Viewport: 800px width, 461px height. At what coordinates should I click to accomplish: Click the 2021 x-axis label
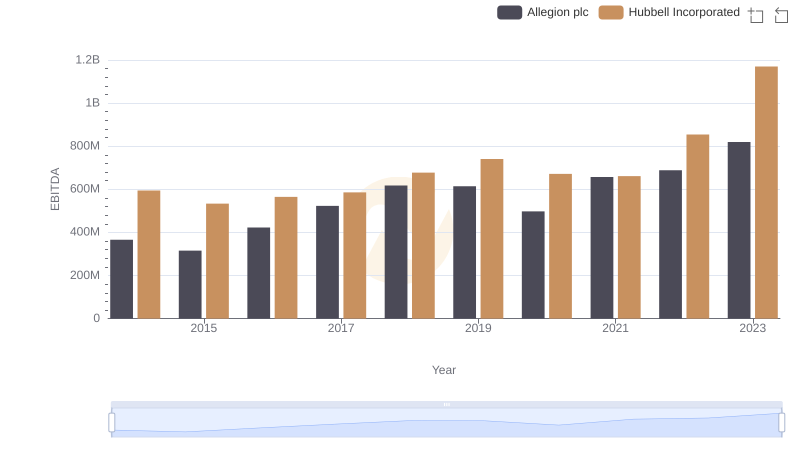[x=615, y=328]
